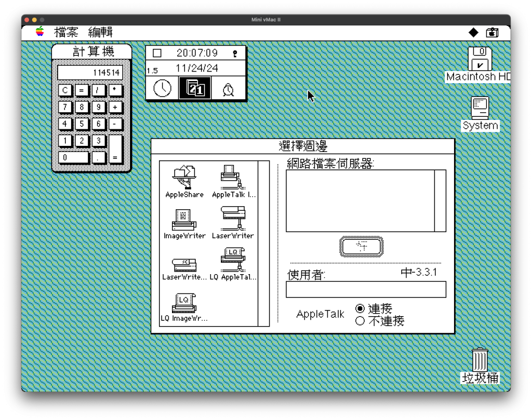Screen dimensions: 532x420
Task: Open the 編輯 menu
Action: coord(100,33)
